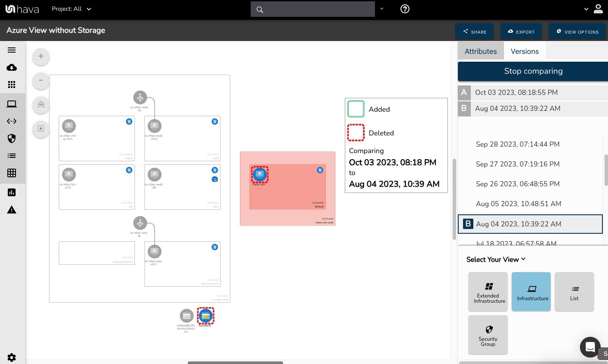The width and height of the screenshot is (608, 364).
Task: Zoom out with the minus button
Action: pyautogui.click(x=41, y=81)
